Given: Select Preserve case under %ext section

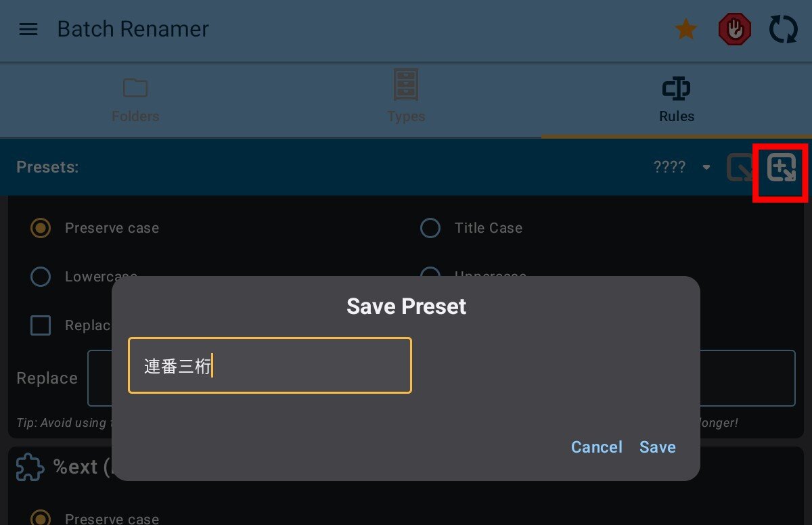Looking at the screenshot, I should tap(41, 518).
